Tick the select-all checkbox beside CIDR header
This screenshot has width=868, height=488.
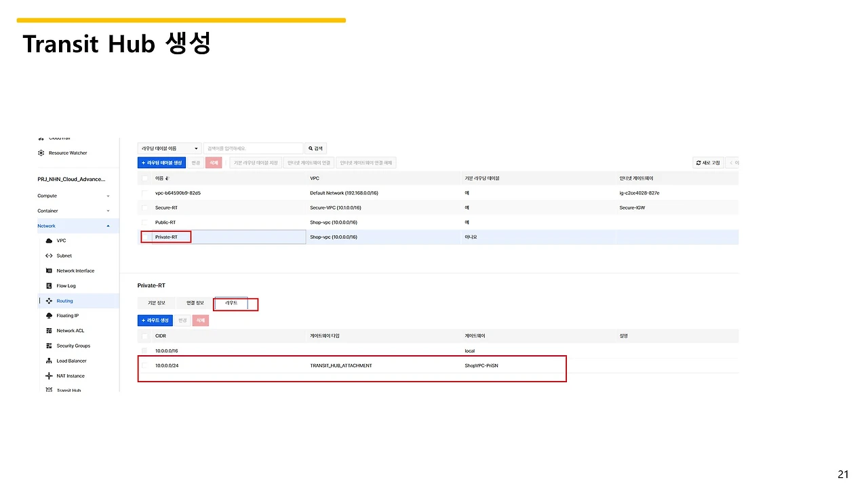point(144,335)
